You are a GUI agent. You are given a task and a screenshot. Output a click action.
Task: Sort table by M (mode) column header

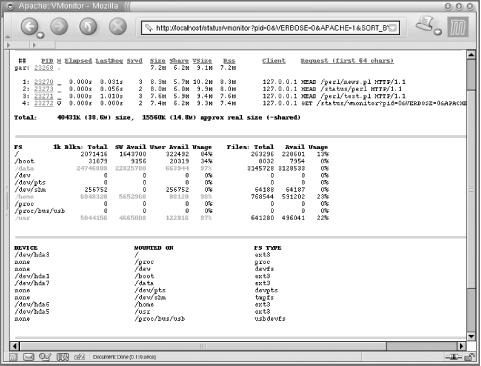pos(59,61)
